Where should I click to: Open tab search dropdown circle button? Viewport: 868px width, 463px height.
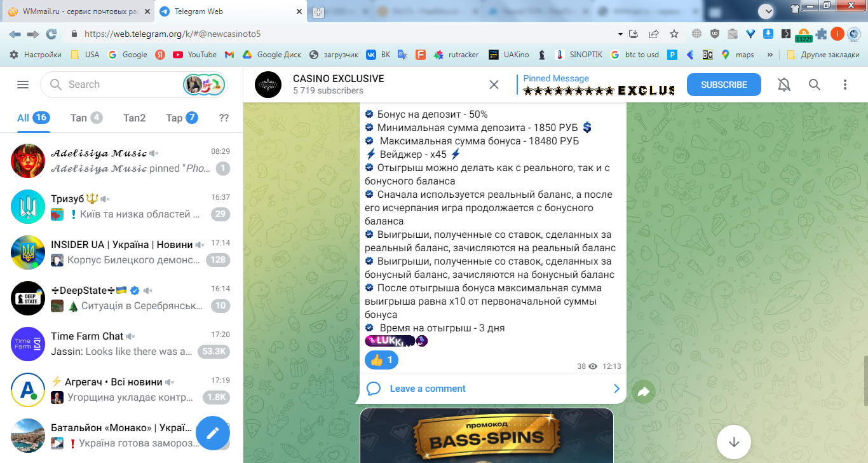767,11
